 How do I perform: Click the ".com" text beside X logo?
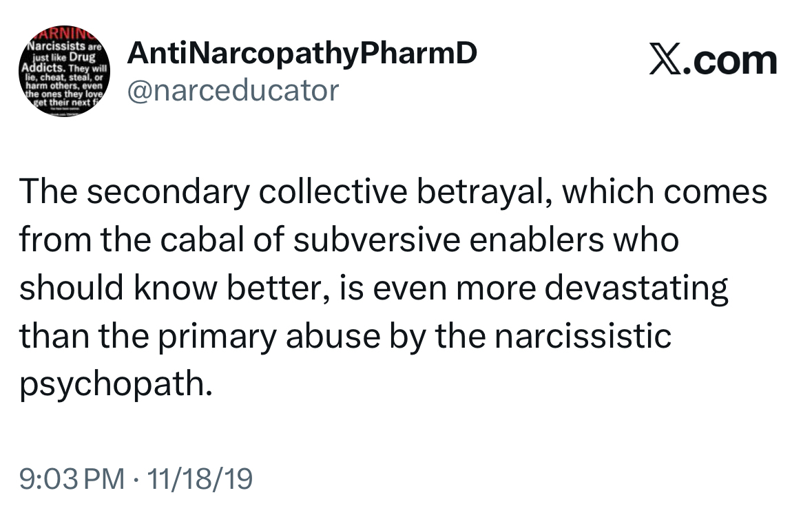731,61
